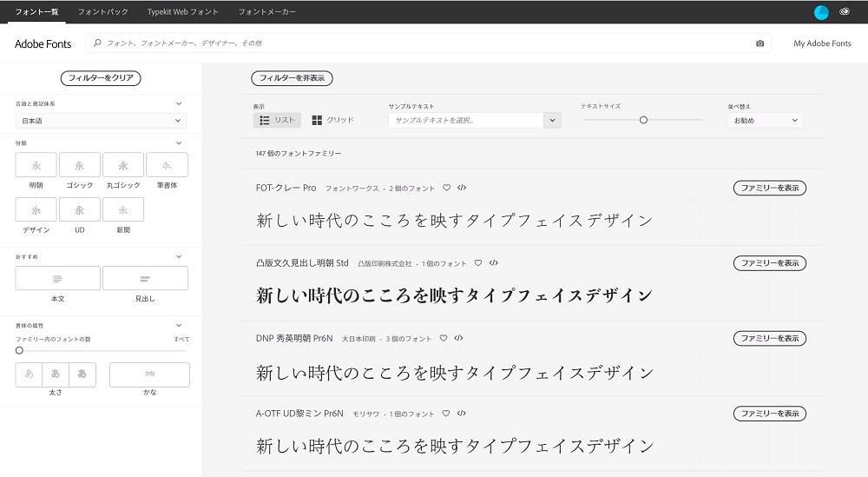Open the 凸版文久見出し明朝 Std font name

click(302, 263)
